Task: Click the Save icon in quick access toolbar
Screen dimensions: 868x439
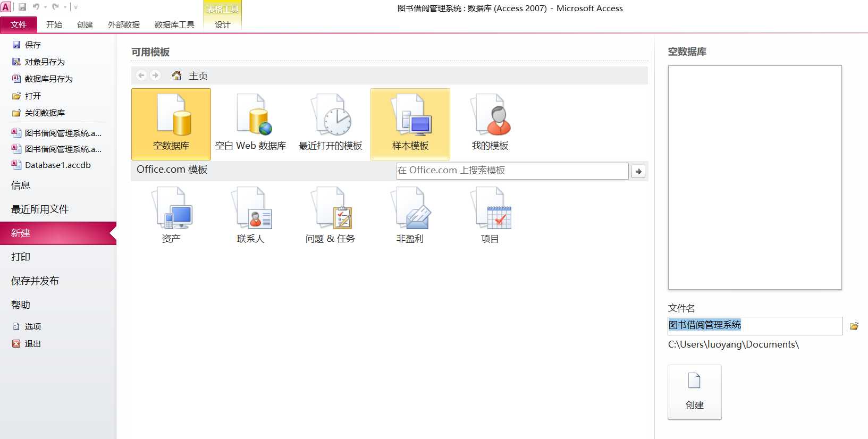Action: [22, 7]
